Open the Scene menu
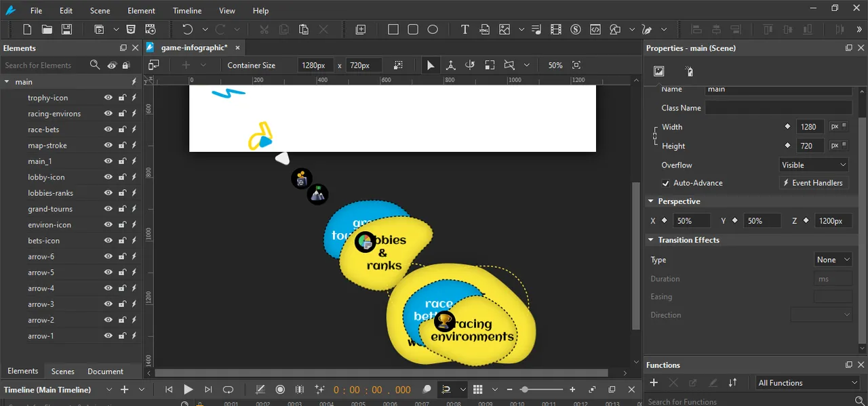Image resolution: width=868 pixels, height=406 pixels. pyautogui.click(x=100, y=11)
